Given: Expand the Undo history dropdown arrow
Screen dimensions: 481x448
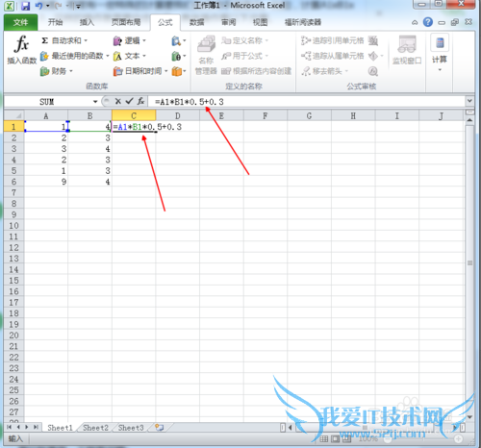Looking at the screenshot, I should pos(48,6).
